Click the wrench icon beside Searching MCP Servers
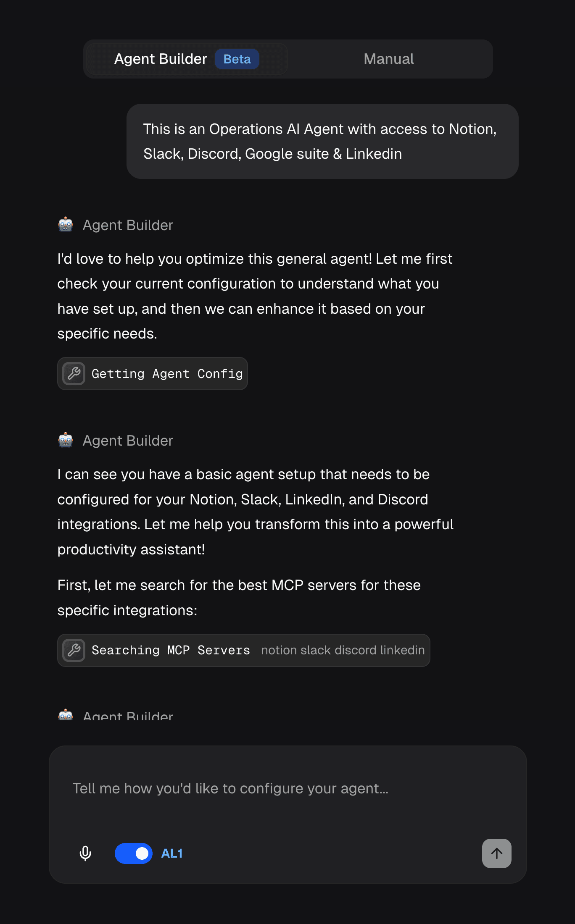 click(x=74, y=650)
